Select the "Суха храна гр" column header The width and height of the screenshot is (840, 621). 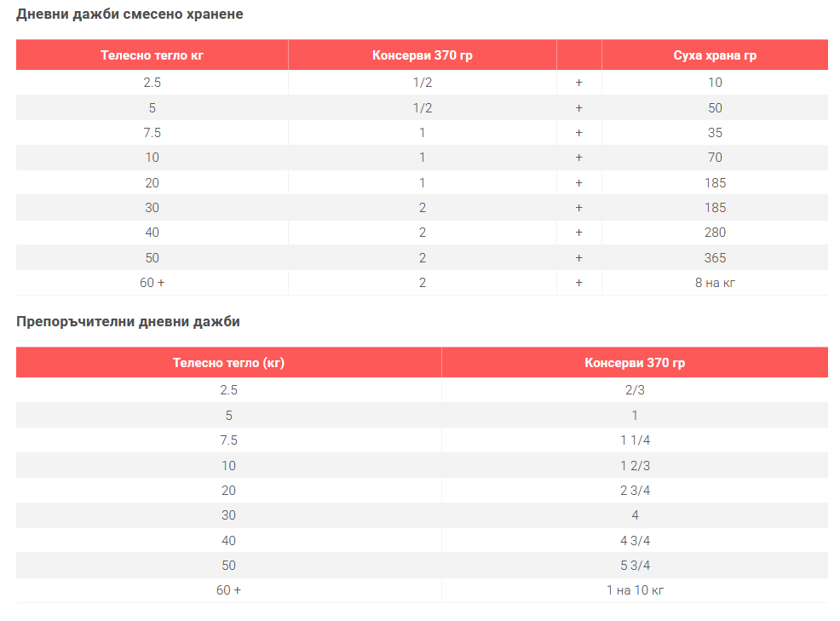(x=715, y=55)
